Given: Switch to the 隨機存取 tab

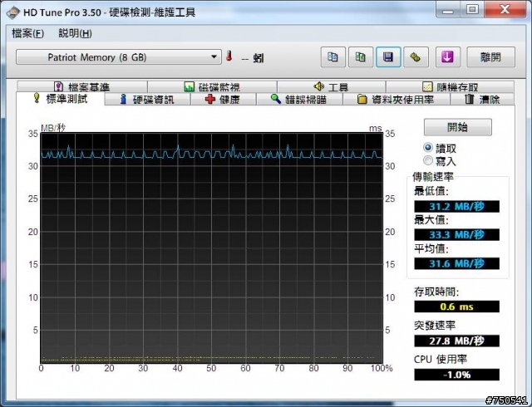Looking at the screenshot, I should pyautogui.click(x=451, y=87).
